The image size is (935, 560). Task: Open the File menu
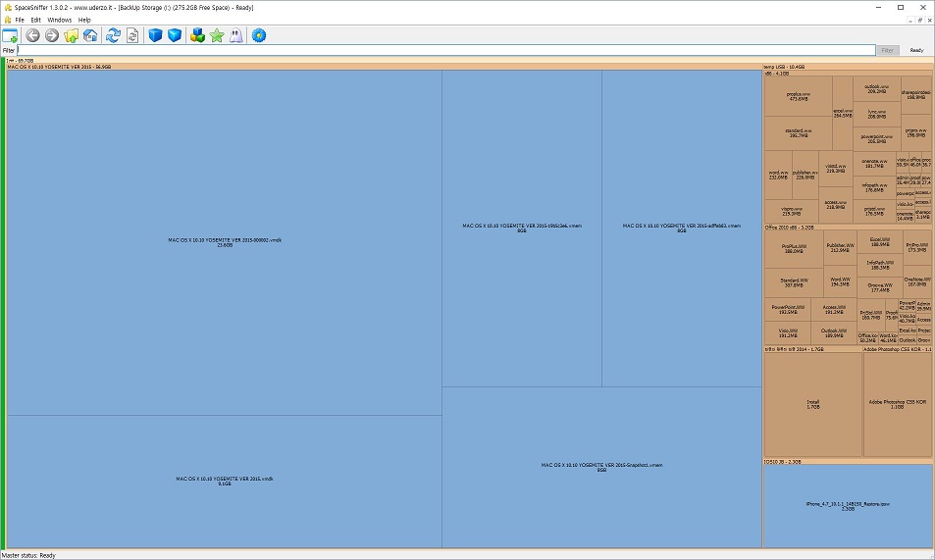pyautogui.click(x=20, y=20)
